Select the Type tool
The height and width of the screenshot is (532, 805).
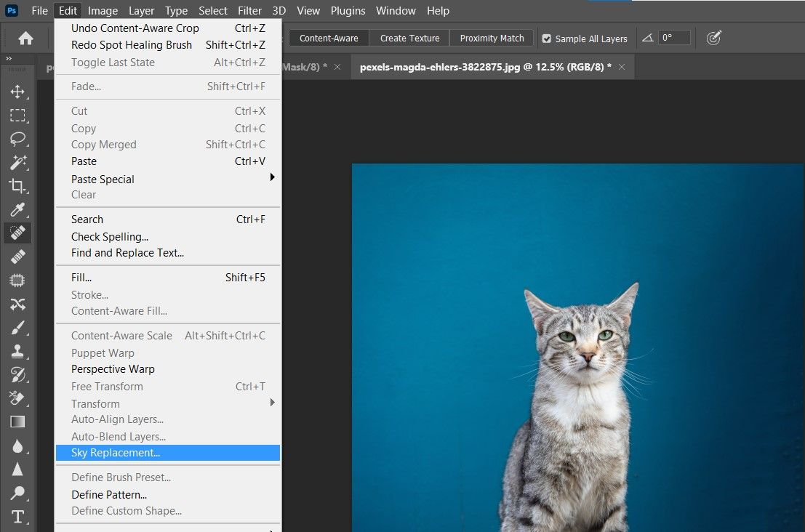(x=17, y=517)
